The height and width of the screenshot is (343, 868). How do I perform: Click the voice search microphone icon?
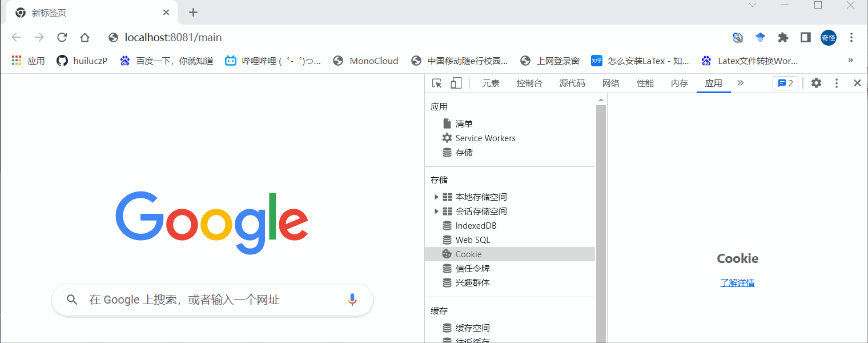(352, 300)
